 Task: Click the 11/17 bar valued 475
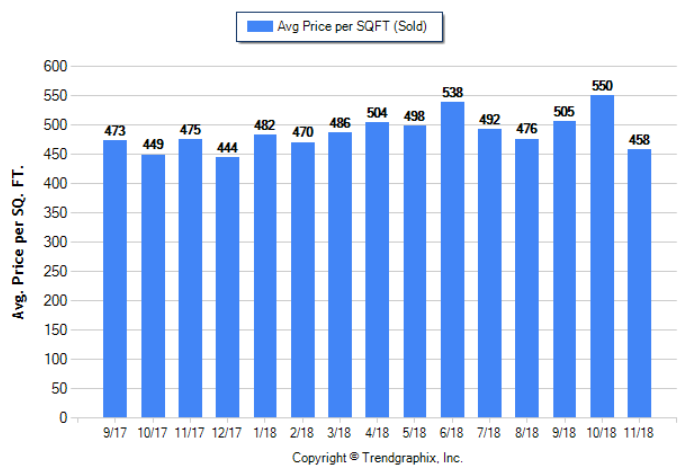pos(190,278)
